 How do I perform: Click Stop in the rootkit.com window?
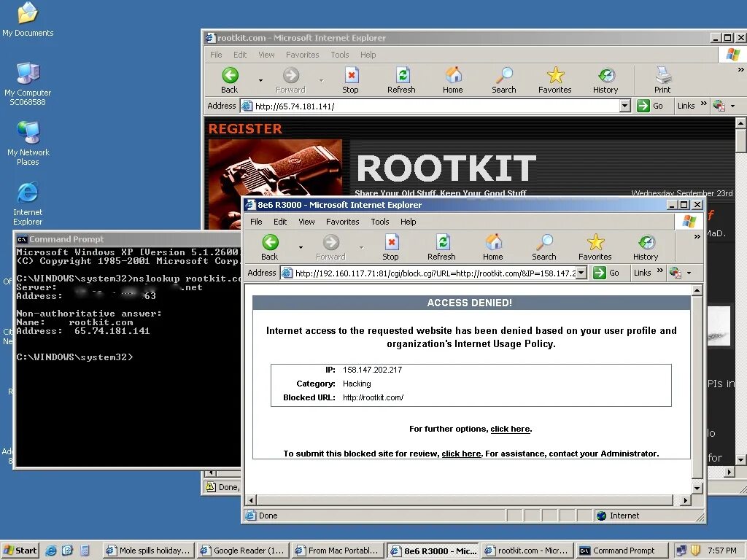tap(350, 80)
